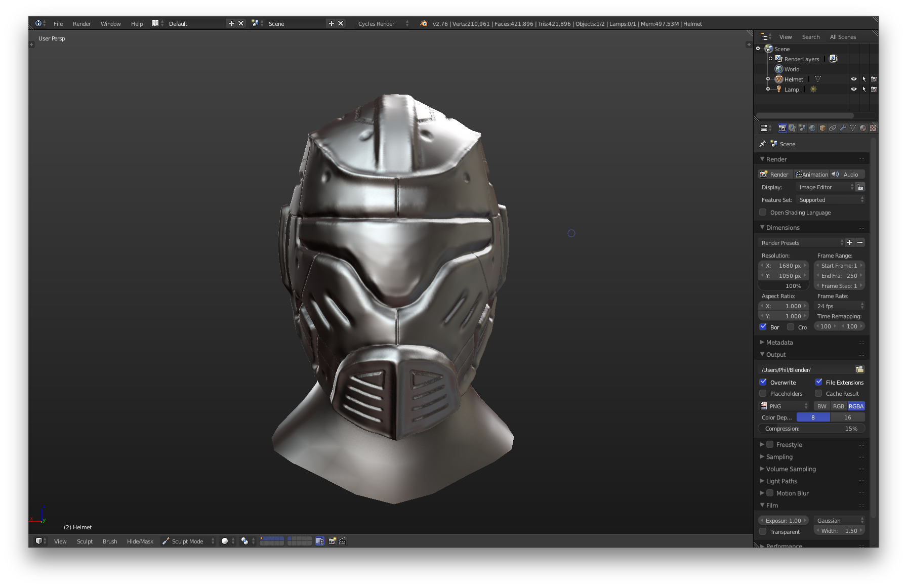Open the Object constraints chain tab

[x=833, y=128]
